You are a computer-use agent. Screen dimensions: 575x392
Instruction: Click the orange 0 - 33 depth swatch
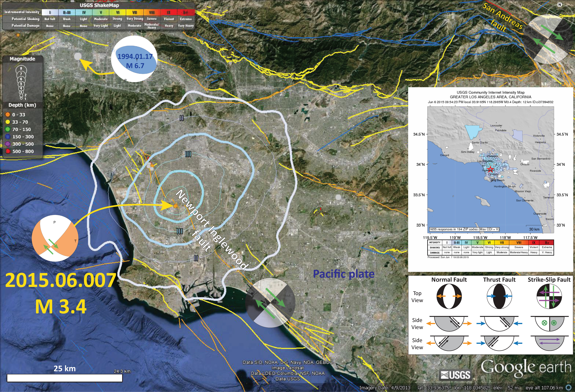[x=8, y=114]
